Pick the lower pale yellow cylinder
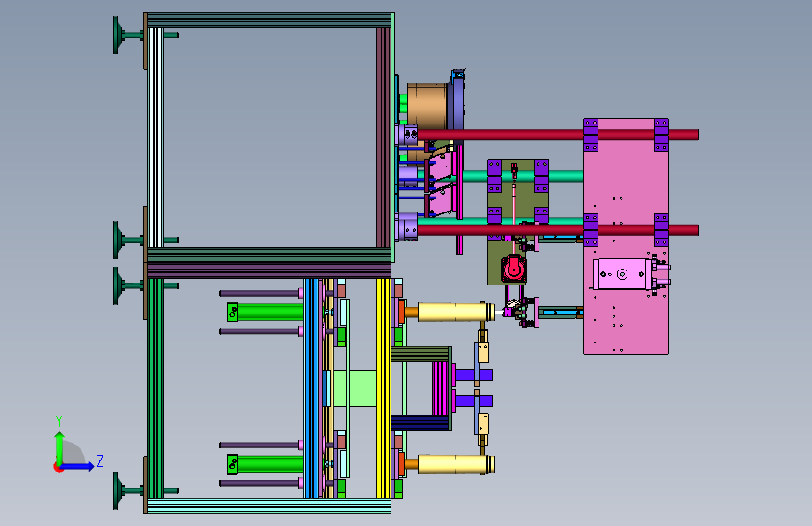This screenshot has width=812, height=526. (x=456, y=464)
